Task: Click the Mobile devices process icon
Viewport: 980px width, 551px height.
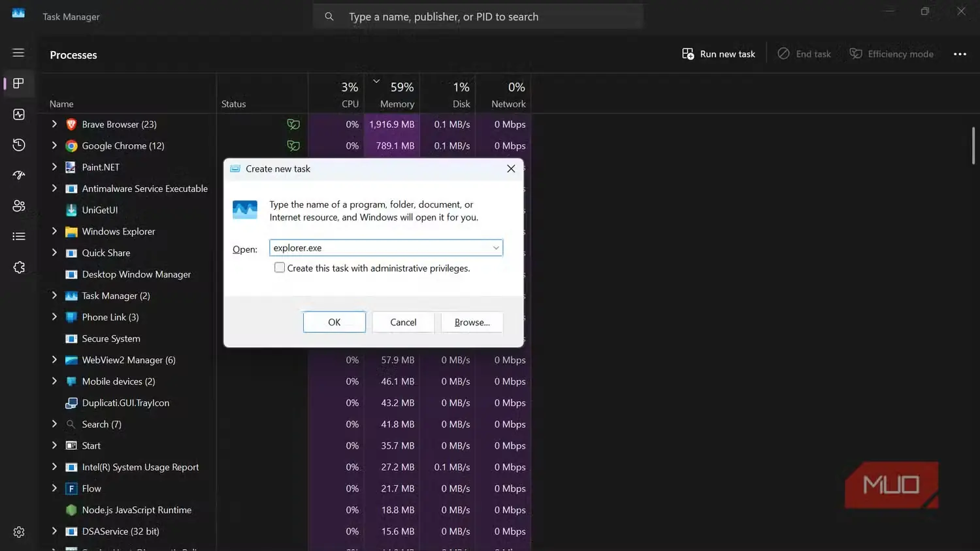Action: point(71,382)
